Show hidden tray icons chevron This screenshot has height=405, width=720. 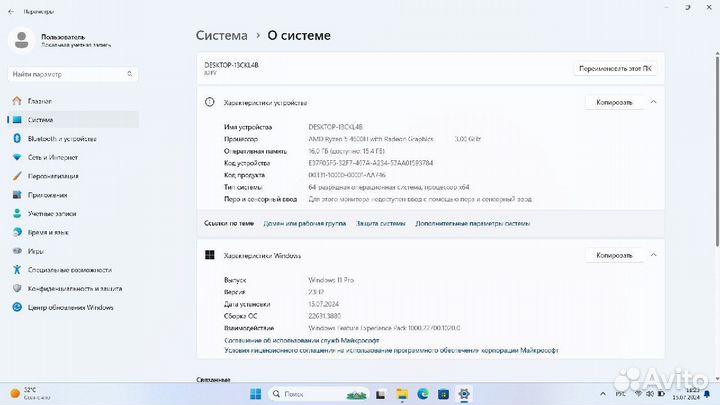603,394
